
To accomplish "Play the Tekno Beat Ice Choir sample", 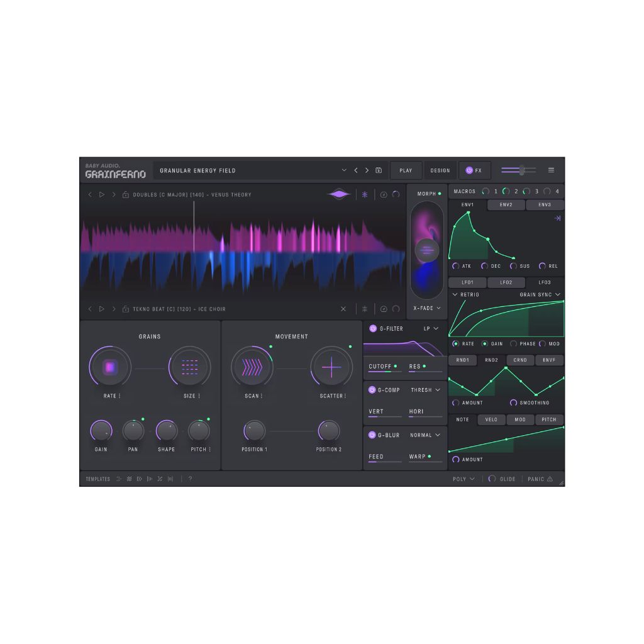I will pos(101,309).
